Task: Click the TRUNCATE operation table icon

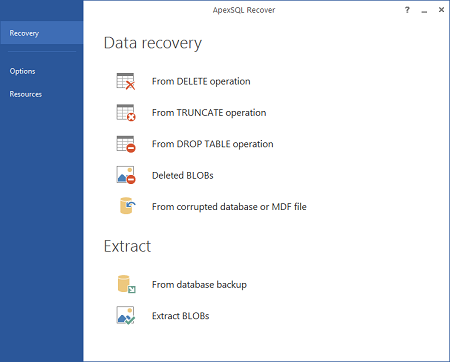Action: pyautogui.click(x=126, y=113)
